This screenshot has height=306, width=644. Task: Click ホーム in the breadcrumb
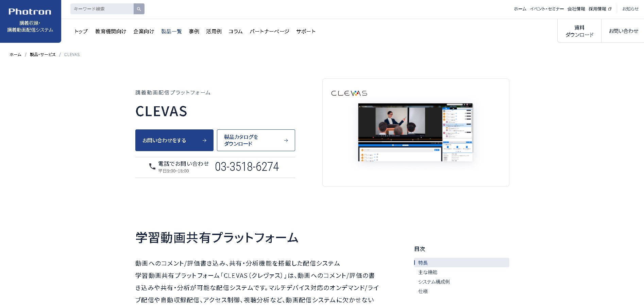coord(15,54)
